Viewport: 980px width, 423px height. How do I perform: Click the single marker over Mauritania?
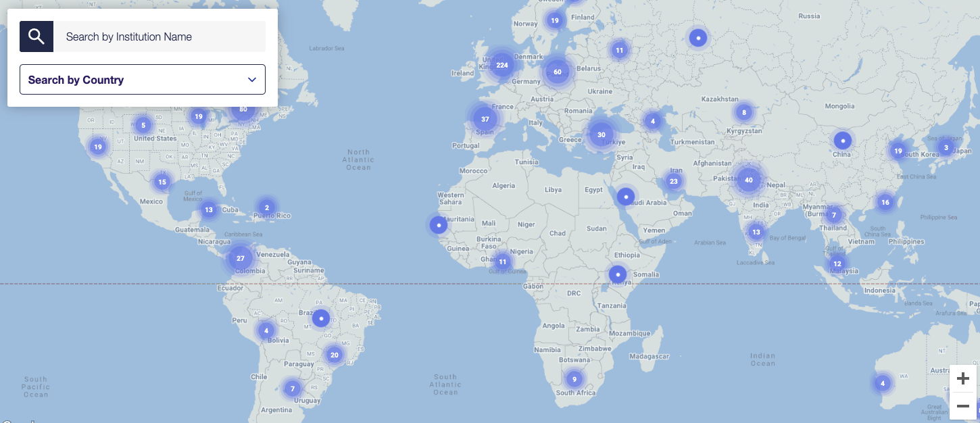[x=439, y=225]
